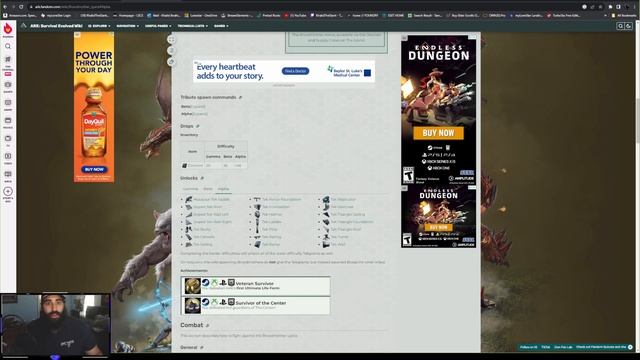This screenshot has width=640, height=360.
Task: Open the Tek Turret link
Action: pos(339,237)
